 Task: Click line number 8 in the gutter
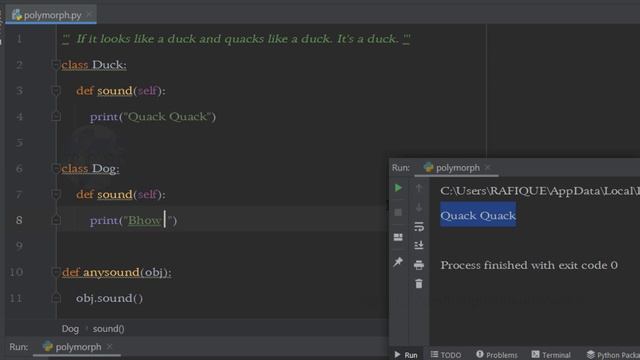19,220
